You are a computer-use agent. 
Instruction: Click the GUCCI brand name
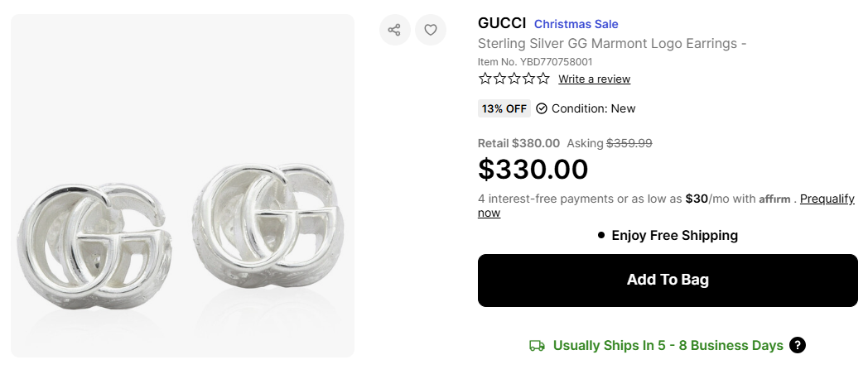(x=502, y=23)
